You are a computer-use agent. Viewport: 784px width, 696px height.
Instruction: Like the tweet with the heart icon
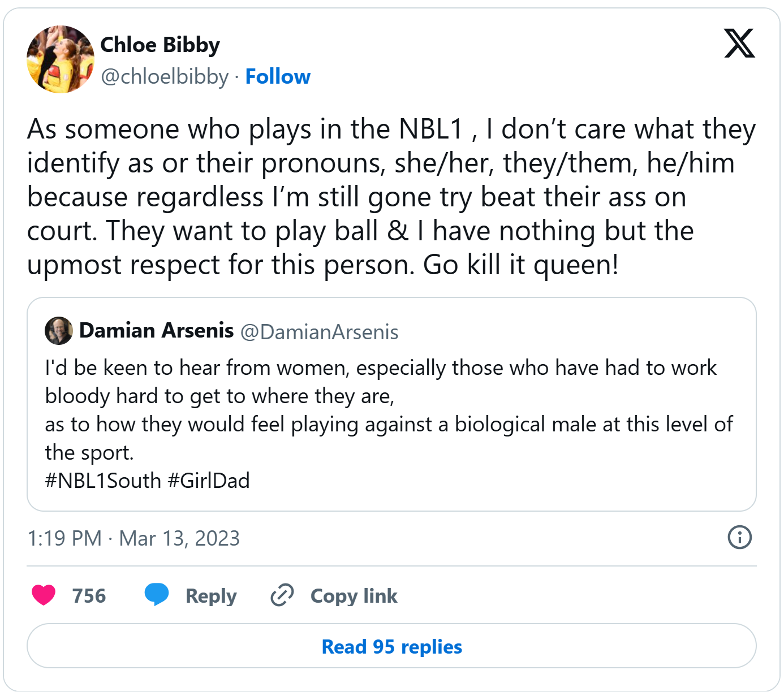[x=44, y=595]
